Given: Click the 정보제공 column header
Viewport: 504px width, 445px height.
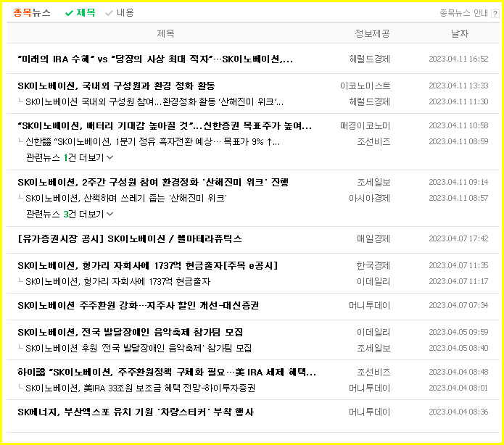Looking at the screenshot, I should coord(372,33).
